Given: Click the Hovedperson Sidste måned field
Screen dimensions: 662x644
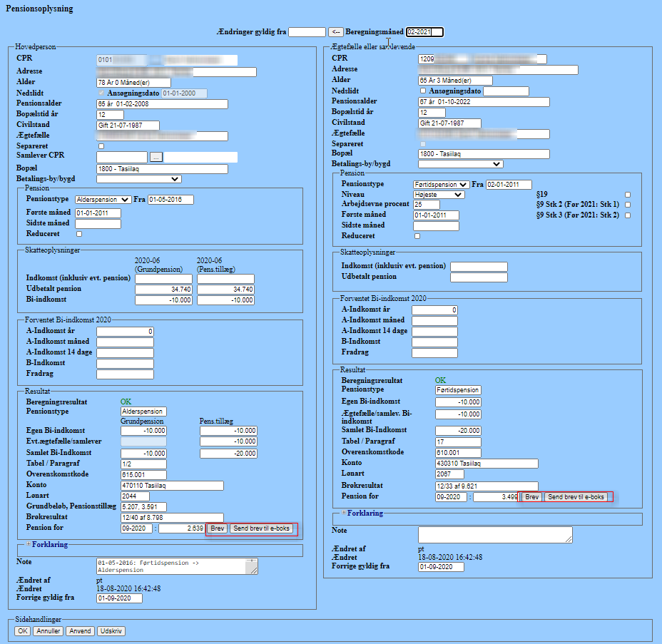Looking at the screenshot, I should pos(98,224).
